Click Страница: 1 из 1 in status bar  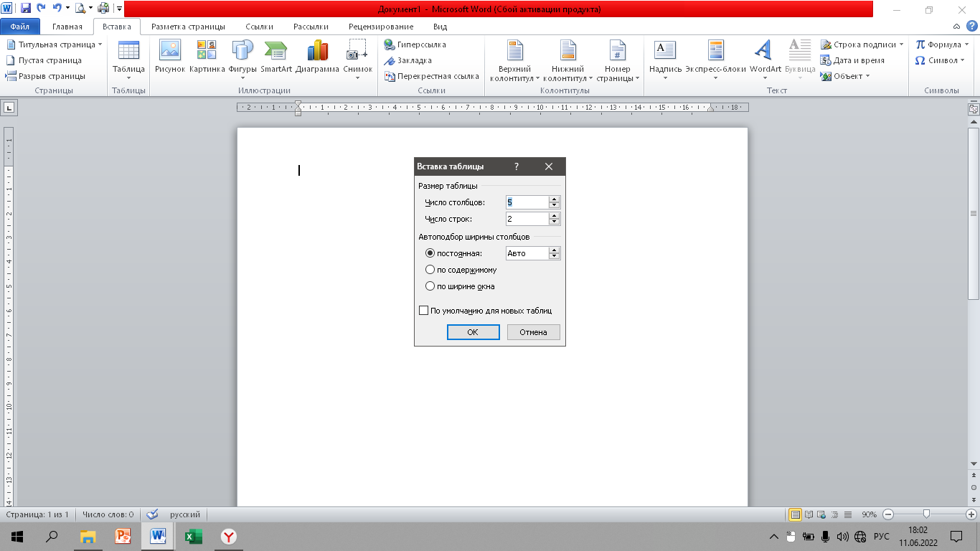37,514
